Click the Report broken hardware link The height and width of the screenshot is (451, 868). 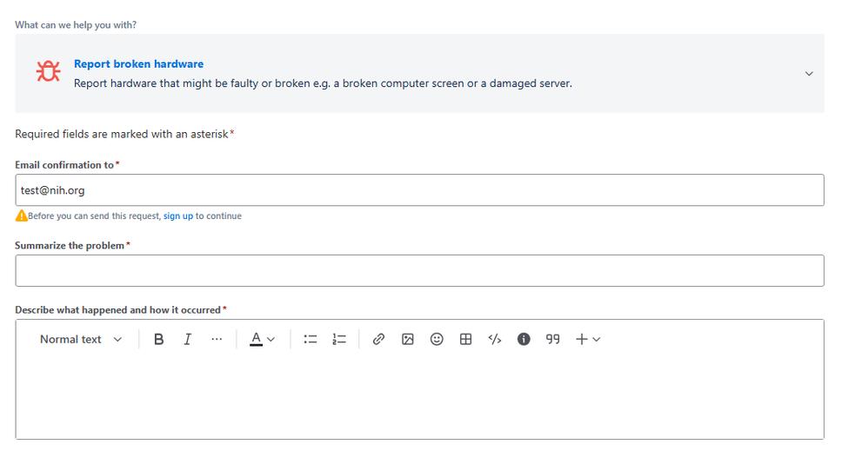point(139,63)
